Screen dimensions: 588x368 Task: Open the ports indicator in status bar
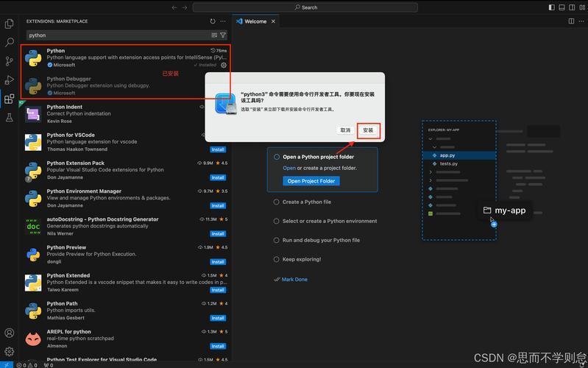49,365
